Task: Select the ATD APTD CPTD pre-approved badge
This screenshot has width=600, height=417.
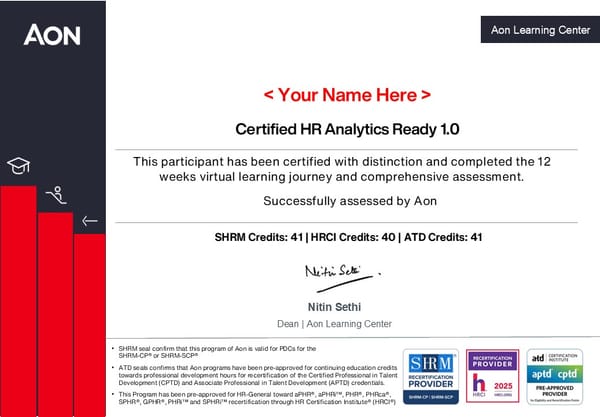Action: coord(555,377)
